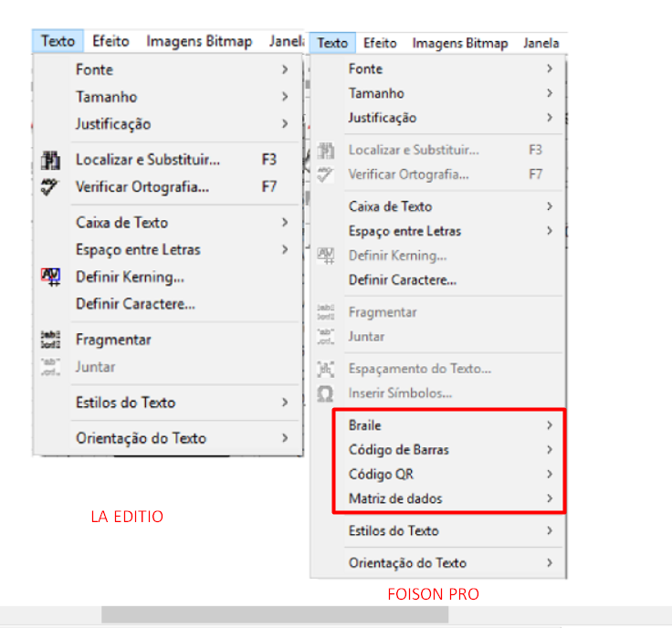The image size is (672, 628).
Task: Expand Caixa de Texto arrow in FOISON PRO menu
Action: pyautogui.click(x=550, y=206)
